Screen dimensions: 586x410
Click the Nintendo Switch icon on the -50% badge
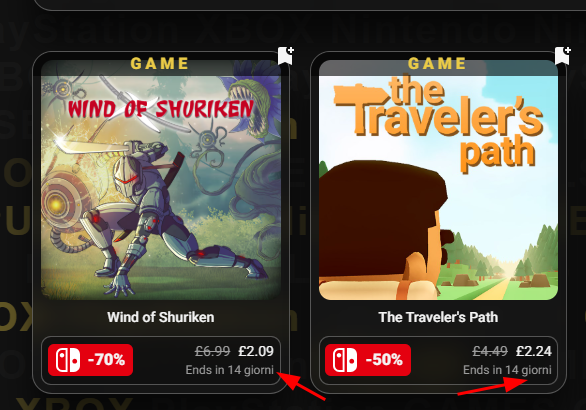pos(345,360)
